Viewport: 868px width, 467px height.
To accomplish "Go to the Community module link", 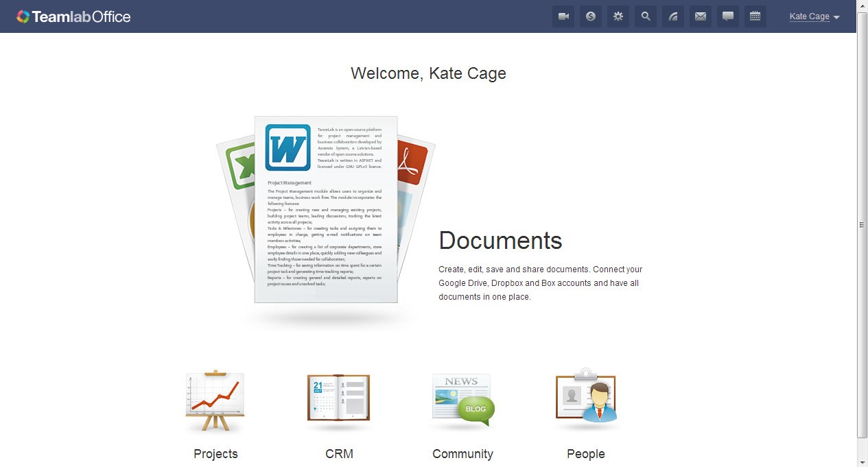I will click(x=462, y=454).
